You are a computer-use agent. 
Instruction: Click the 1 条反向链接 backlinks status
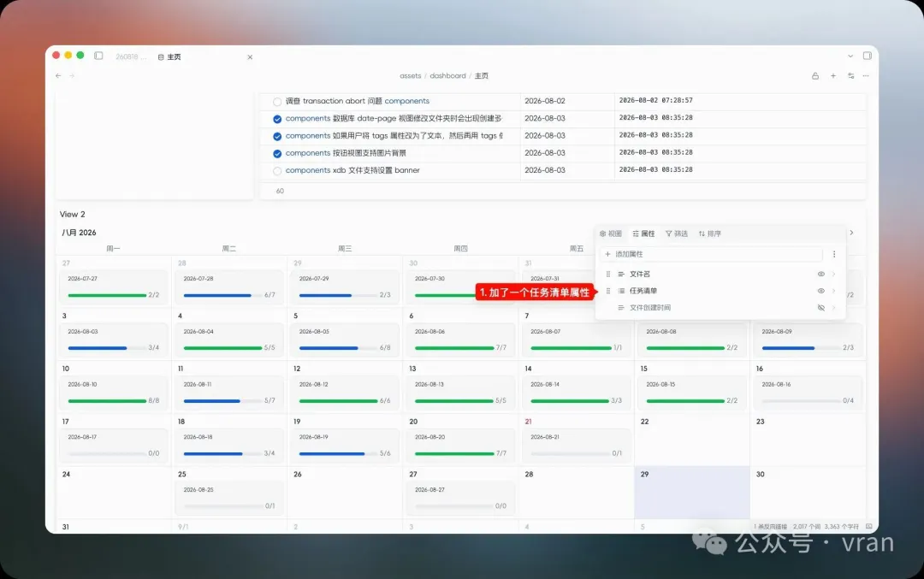(770, 527)
